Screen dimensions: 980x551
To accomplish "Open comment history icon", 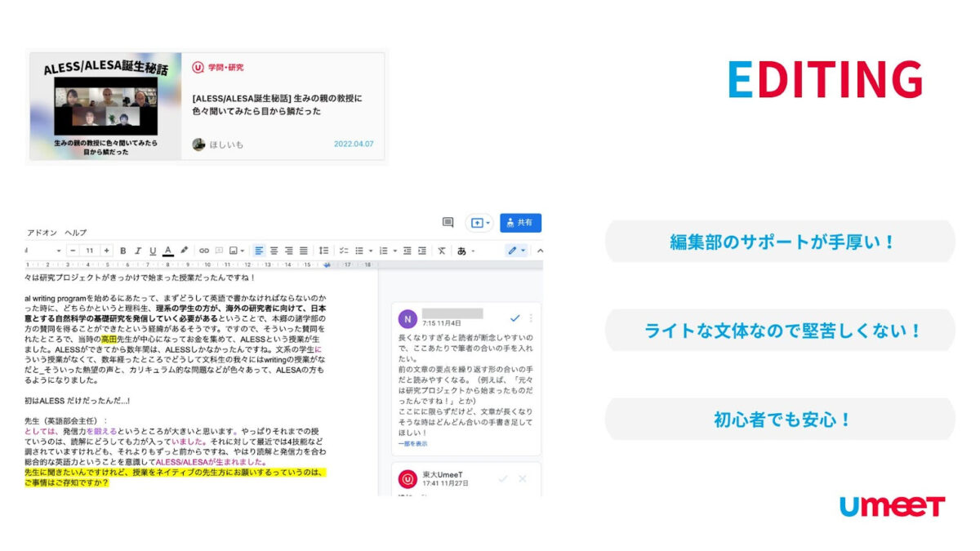I will tap(448, 223).
